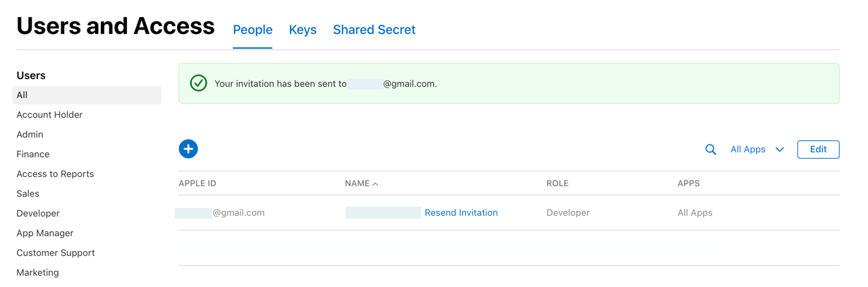Screen dimensions: 868x287
Task: Click the @gmail.com Apple ID cell
Action: [x=220, y=212]
